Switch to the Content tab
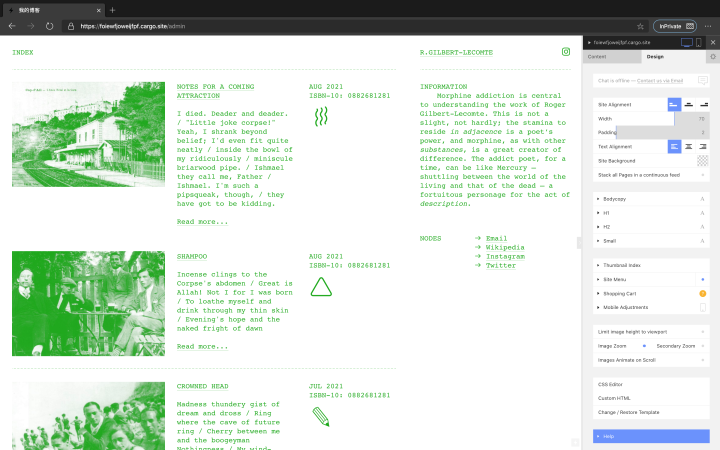720x450 pixels. [x=612, y=56]
